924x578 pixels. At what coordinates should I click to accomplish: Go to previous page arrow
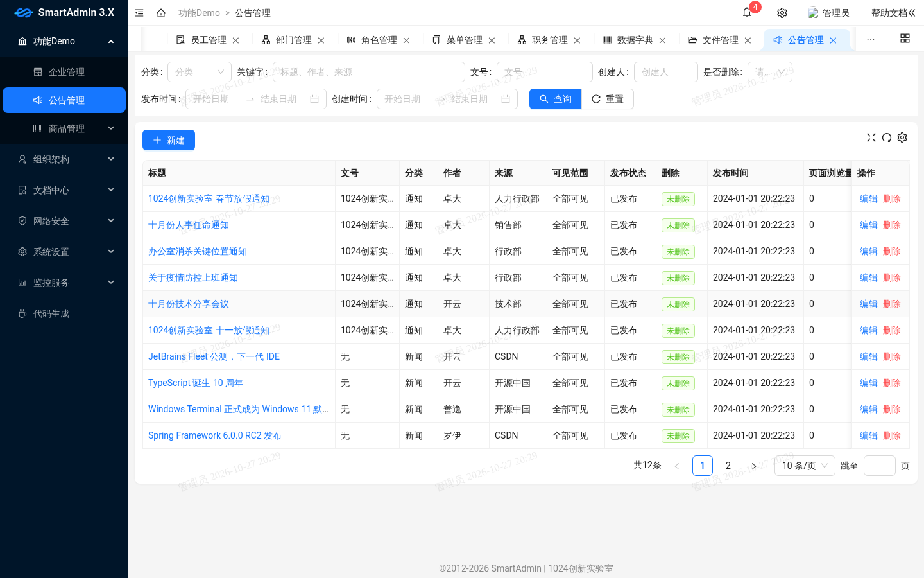tap(677, 466)
